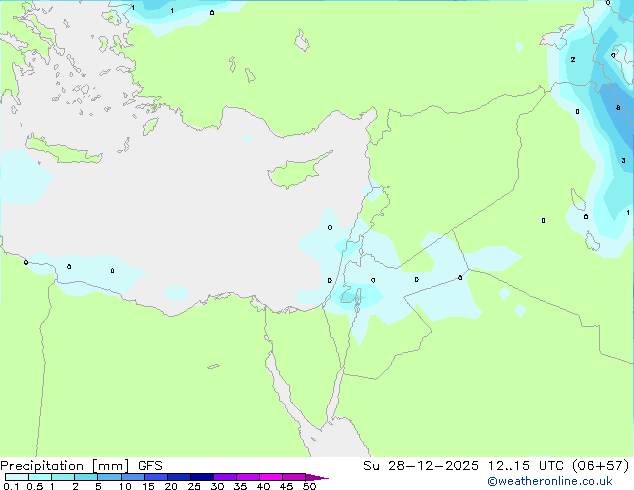Click the map precipitation value "3"
Screen dimensions: 634x490
click(x=623, y=161)
